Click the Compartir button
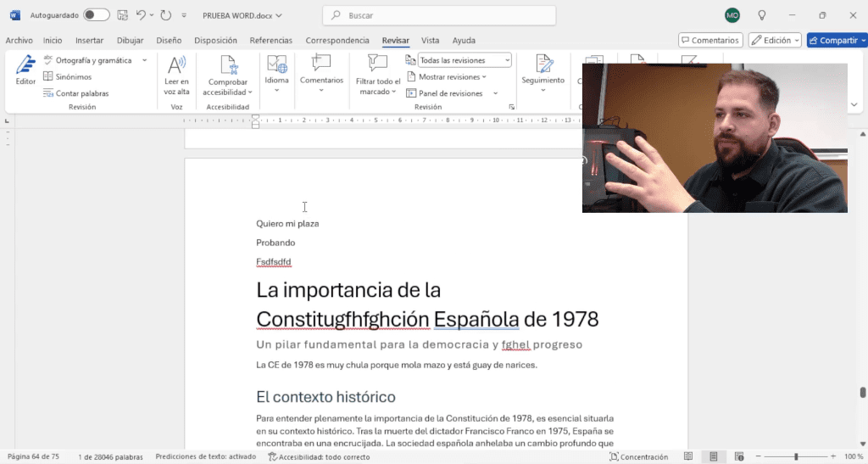 (836, 40)
